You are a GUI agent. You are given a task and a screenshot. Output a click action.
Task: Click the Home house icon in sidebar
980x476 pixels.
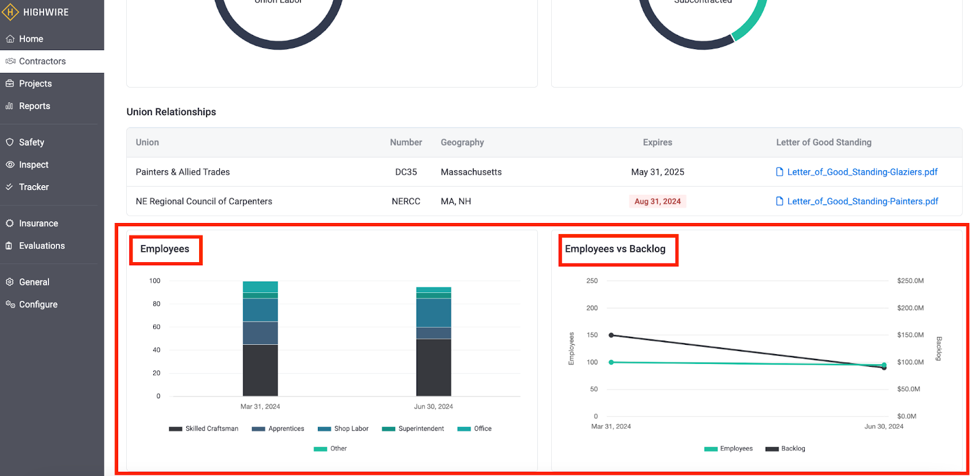[10, 39]
